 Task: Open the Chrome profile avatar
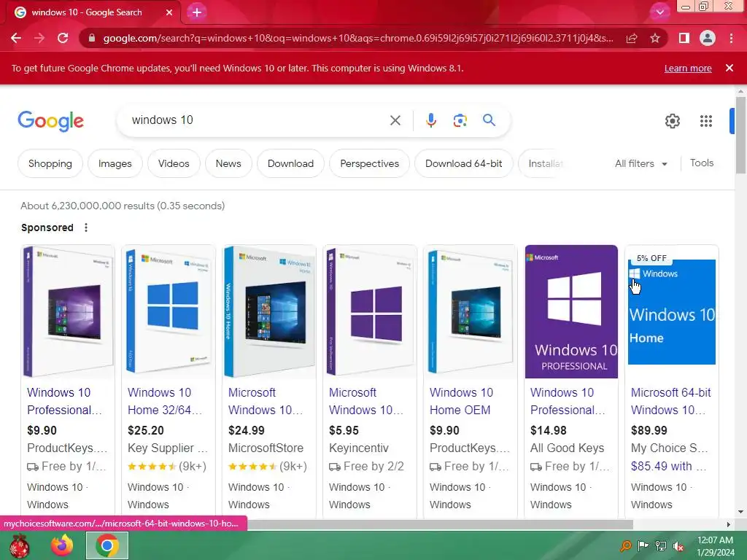(708, 38)
